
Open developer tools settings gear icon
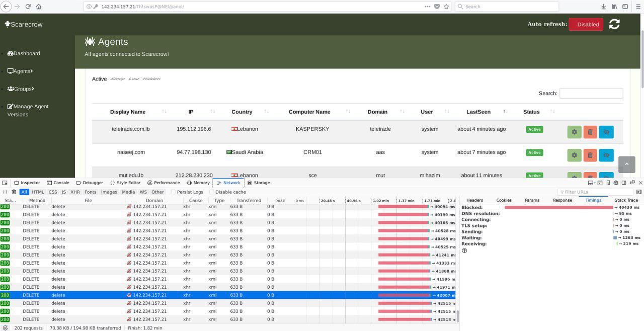point(616,183)
